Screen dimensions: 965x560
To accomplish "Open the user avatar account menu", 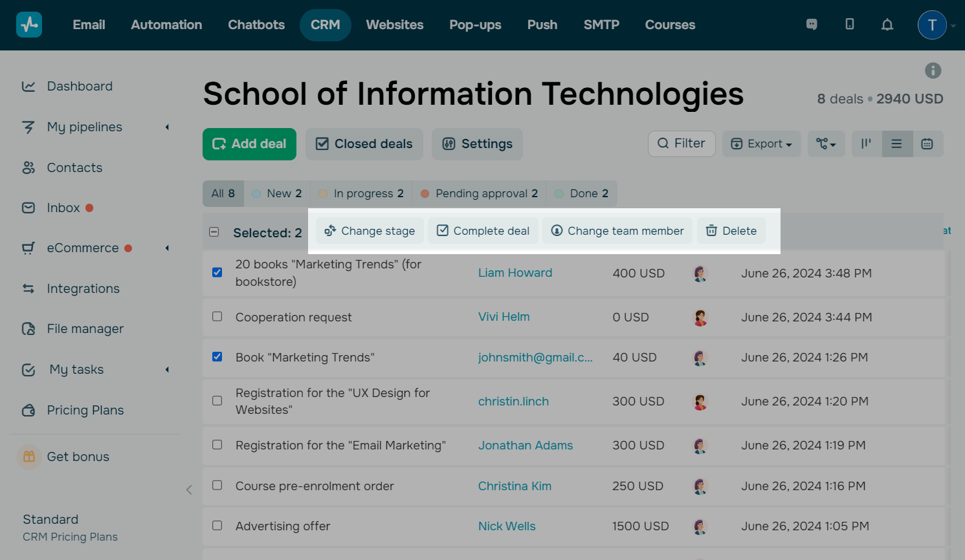I will (x=932, y=25).
